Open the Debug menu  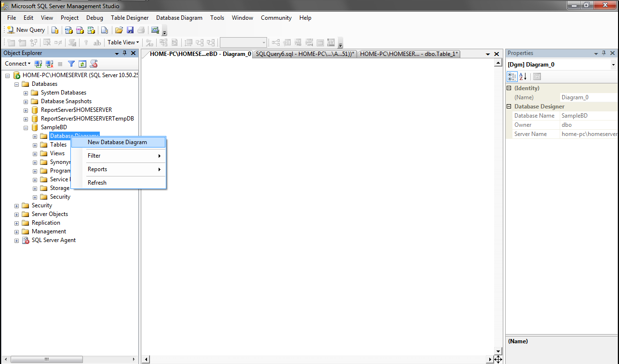[x=94, y=18]
